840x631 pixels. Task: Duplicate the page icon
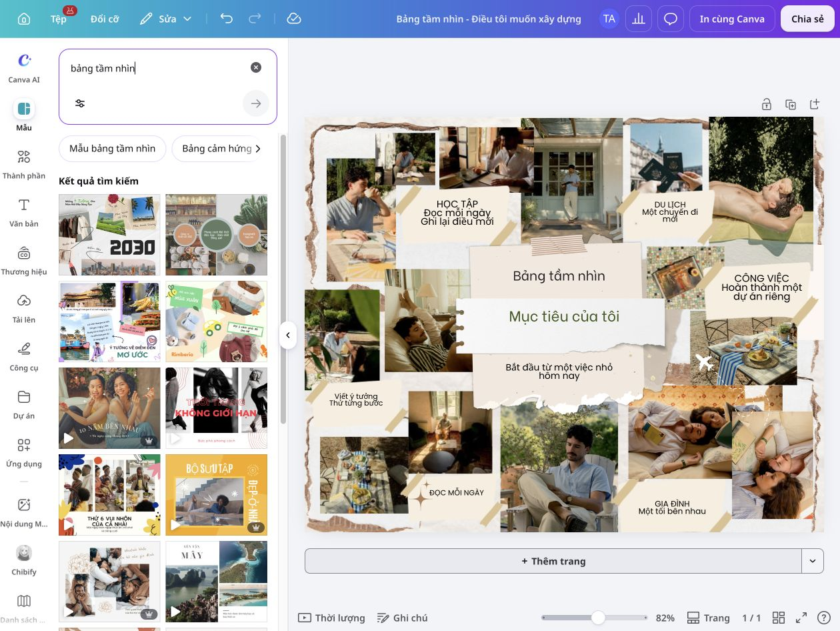click(x=791, y=104)
